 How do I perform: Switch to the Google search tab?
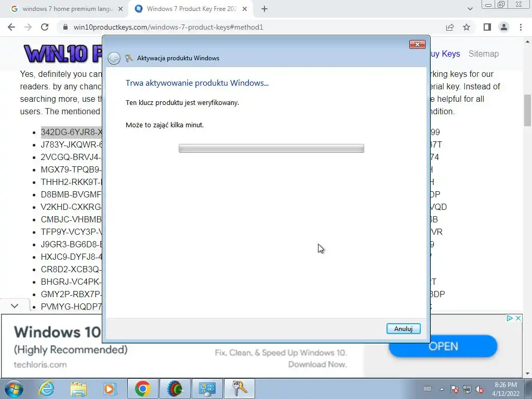(63, 9)
